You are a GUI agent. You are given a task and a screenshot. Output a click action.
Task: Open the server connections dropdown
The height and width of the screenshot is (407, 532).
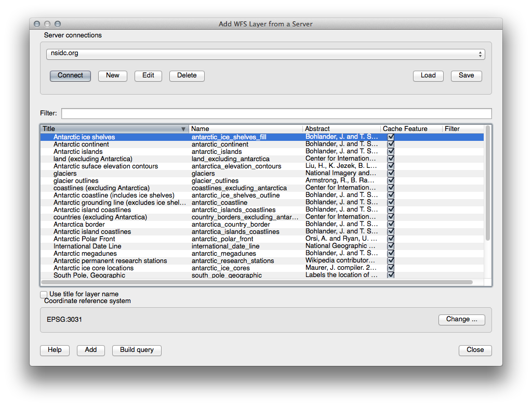(x=265, y=54)
